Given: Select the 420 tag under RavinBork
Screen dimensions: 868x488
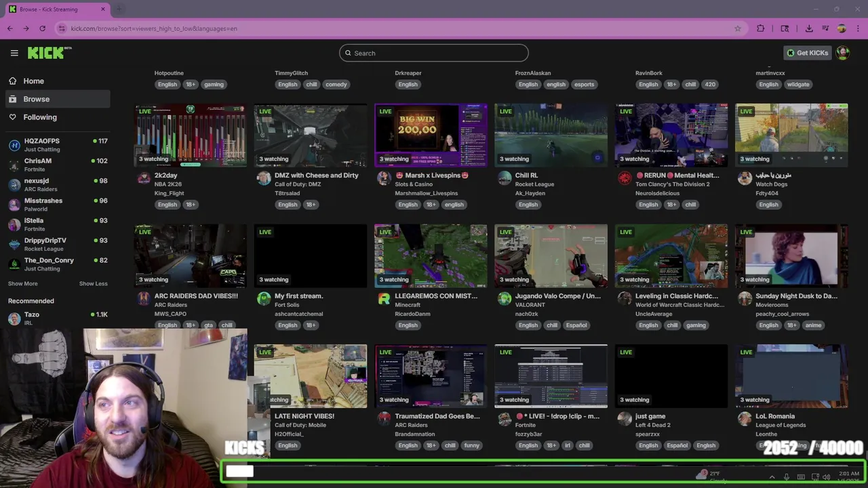Looking at the screenshot, I should click(710, 85).
